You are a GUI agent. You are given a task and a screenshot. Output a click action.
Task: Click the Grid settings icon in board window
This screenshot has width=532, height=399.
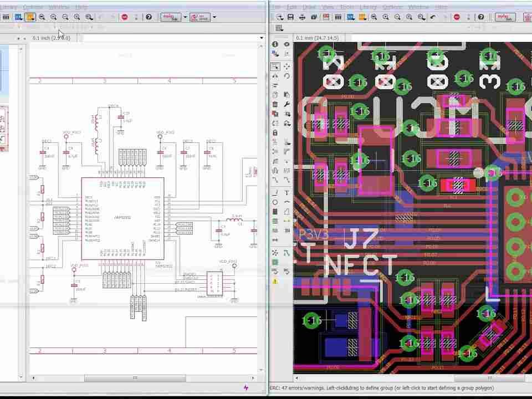pyautogui.click(x=279, y=28)
